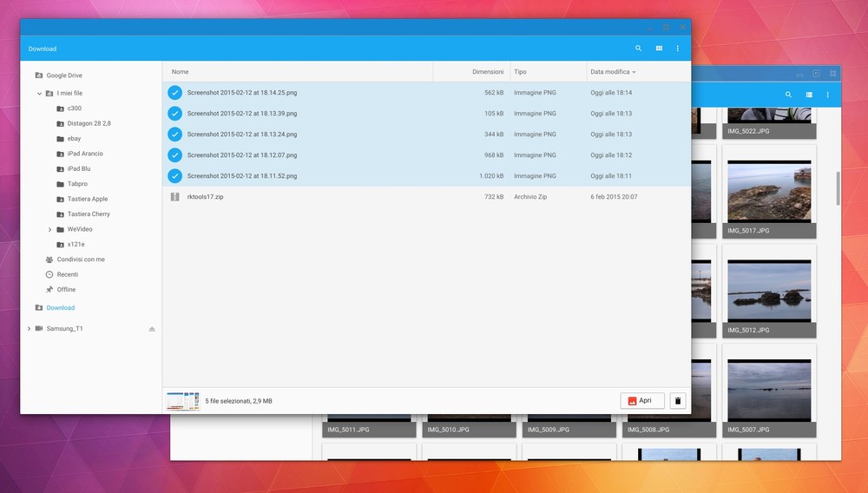868x493 pixels.
Task: Open the Tastiera Apple folder
Action: pyautogui.click(x=88, y=199)
